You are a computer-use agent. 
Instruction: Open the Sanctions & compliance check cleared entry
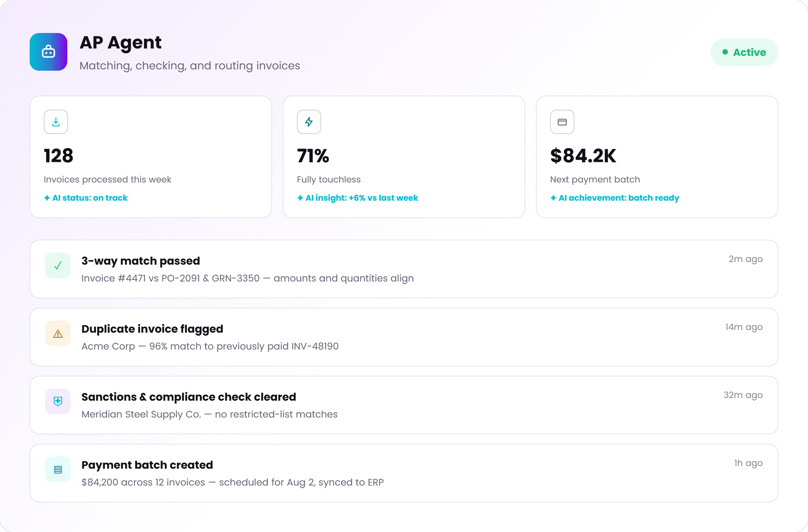tap(404, 405)
